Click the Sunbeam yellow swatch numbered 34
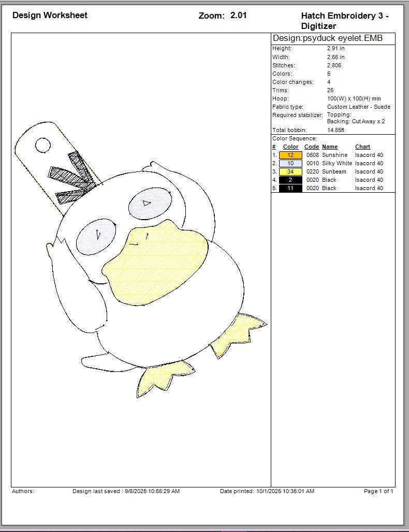 [290, 171]
